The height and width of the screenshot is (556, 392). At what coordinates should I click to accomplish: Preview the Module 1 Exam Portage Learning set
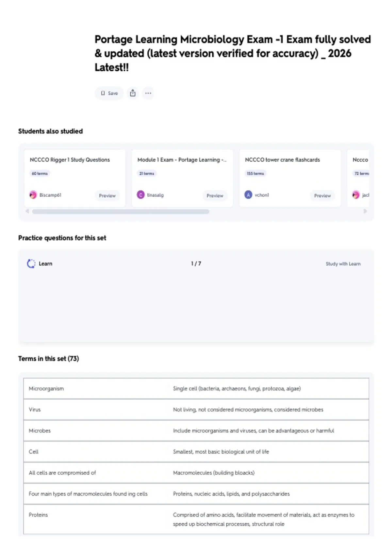point(215,196)
